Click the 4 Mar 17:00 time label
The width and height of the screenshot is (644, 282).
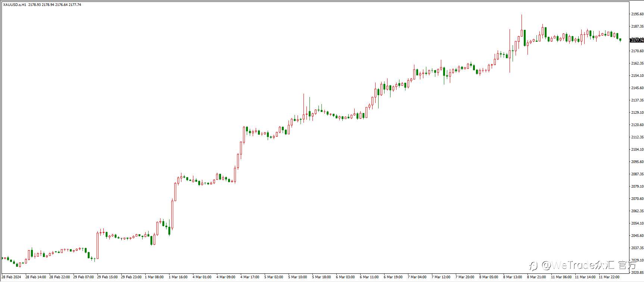(250, 277)
